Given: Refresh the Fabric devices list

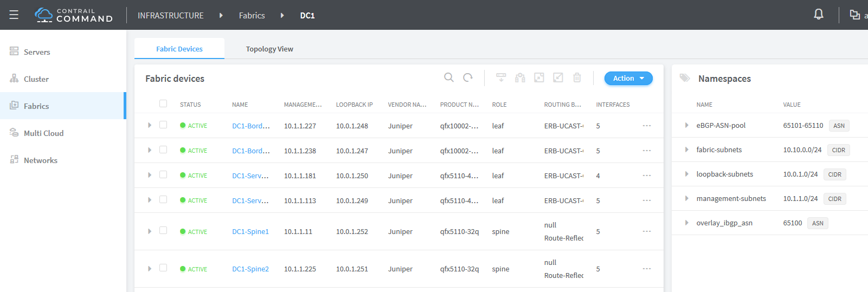Looking at the screenshot, I should [x=468, y=77].
